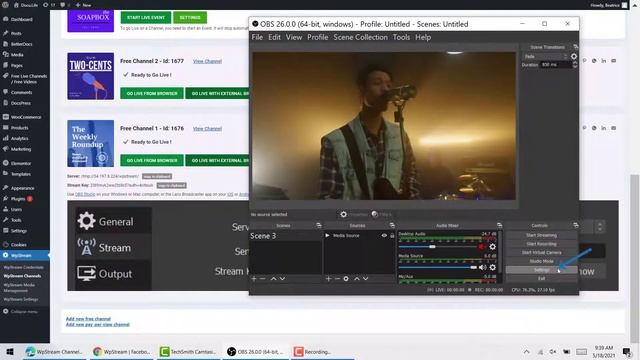Move source down in Sources list

[x=366, y=279]
